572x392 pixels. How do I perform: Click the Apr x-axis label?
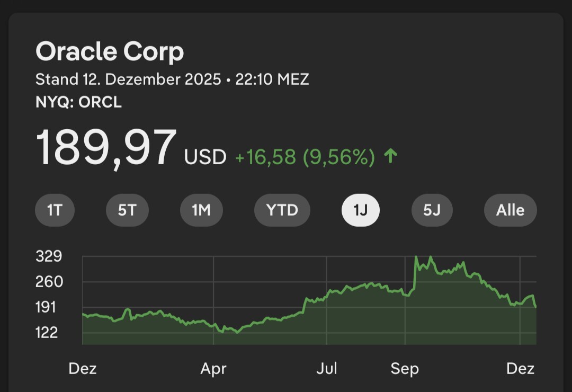(213, 369)
